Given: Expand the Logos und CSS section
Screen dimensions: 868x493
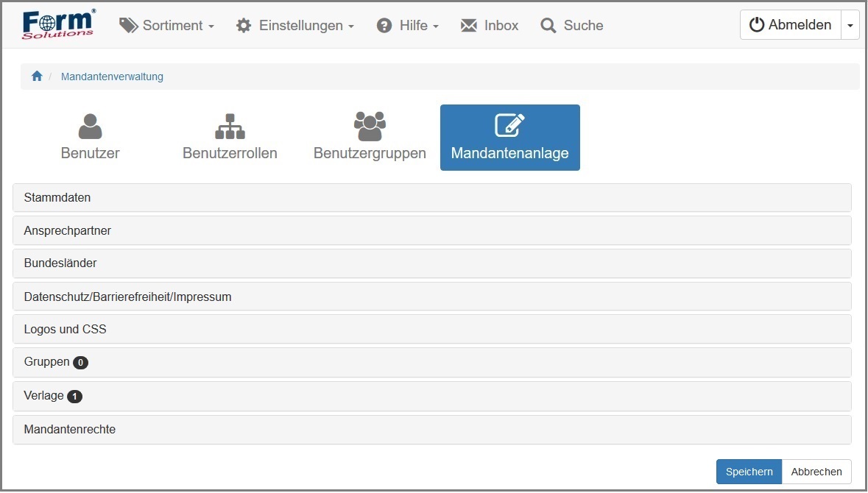Looking at the screenshot, I should point(431,329).
